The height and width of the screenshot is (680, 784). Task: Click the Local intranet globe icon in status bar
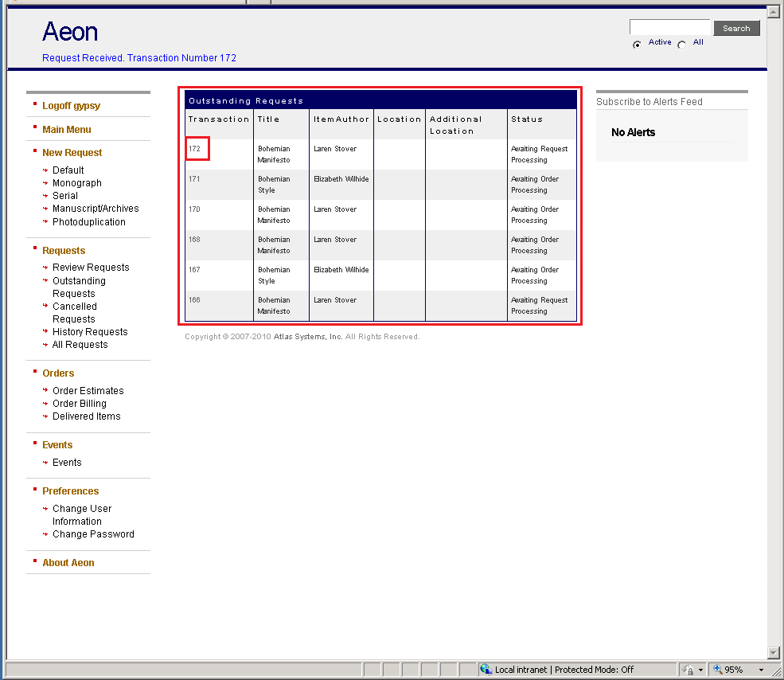(x=486, y=669)
